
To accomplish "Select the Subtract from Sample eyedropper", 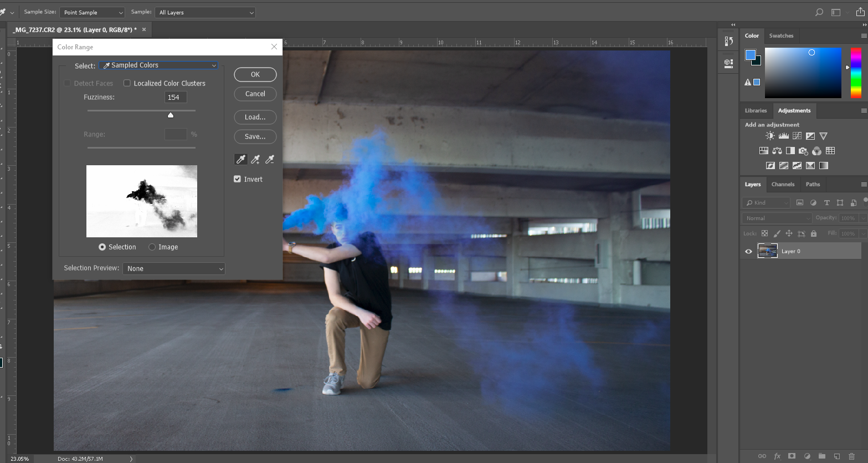I will point(270,160).
